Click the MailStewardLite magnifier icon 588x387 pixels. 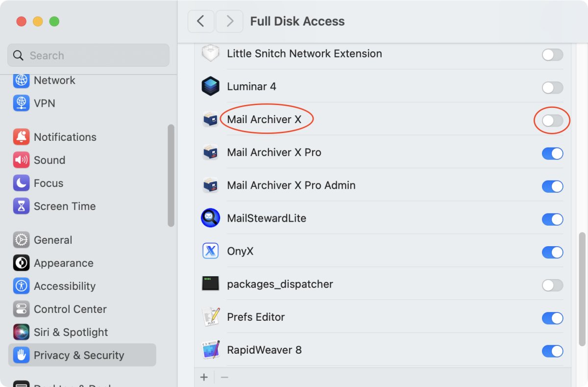pyautogui.click(x=210, y=218)
